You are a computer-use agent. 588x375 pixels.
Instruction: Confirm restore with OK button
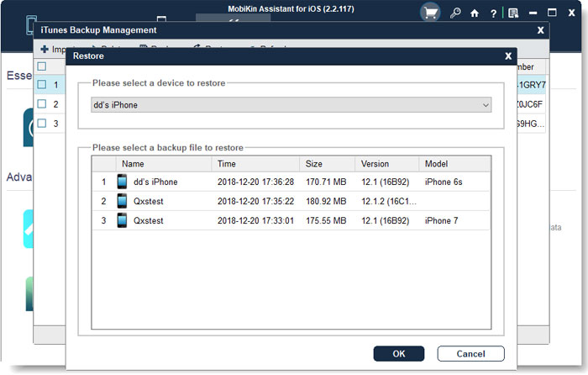coord(399,354)
